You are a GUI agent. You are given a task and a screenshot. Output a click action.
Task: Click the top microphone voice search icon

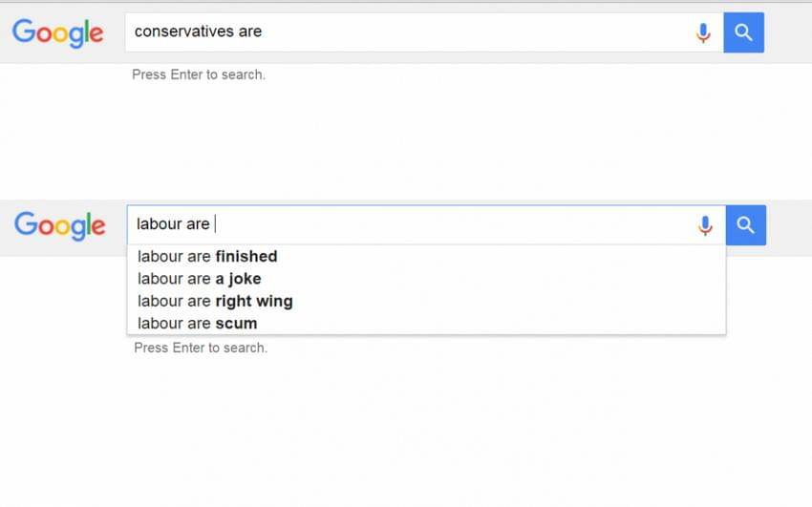[703, 33]
